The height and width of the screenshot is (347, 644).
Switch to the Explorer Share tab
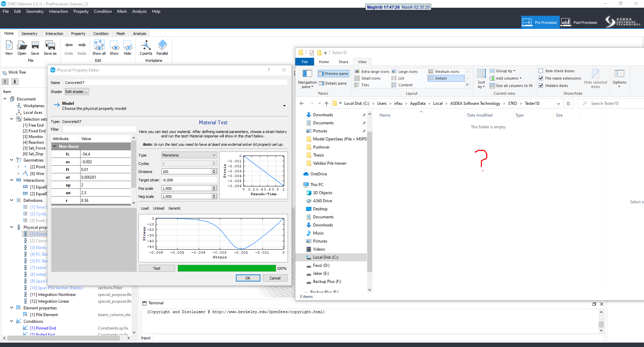pyautogui.click(x=343, y=62)
